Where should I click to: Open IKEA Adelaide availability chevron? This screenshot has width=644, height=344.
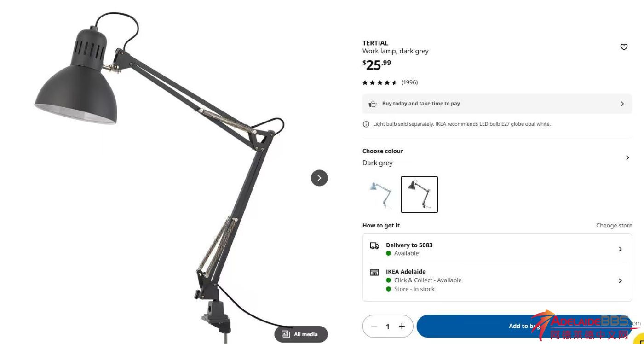(620, 281)
